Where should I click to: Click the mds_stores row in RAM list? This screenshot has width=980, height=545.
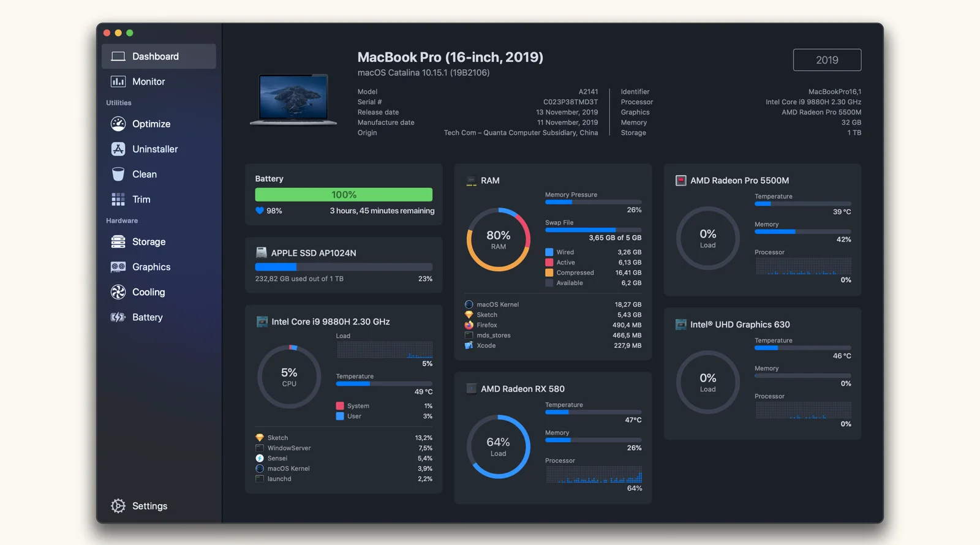pyautogui.click(x=553, y=336)
